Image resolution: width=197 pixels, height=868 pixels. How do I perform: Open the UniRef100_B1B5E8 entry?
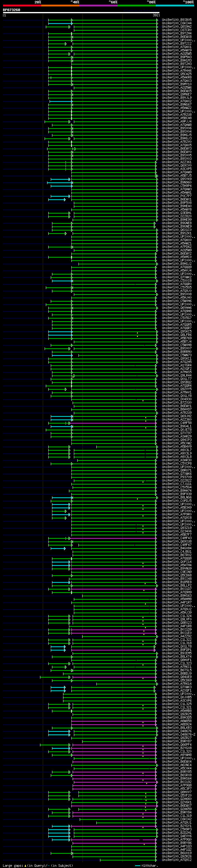[x=177, y=582]
